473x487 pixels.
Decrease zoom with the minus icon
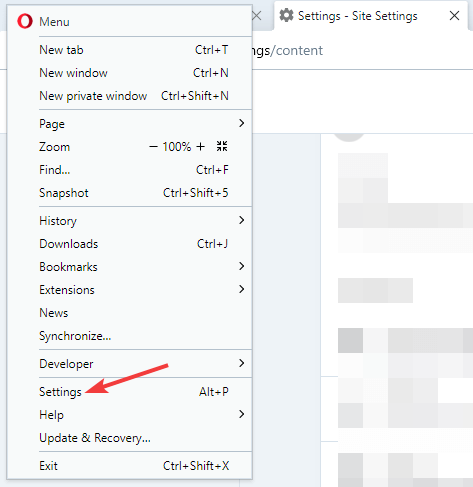[153, 147]
